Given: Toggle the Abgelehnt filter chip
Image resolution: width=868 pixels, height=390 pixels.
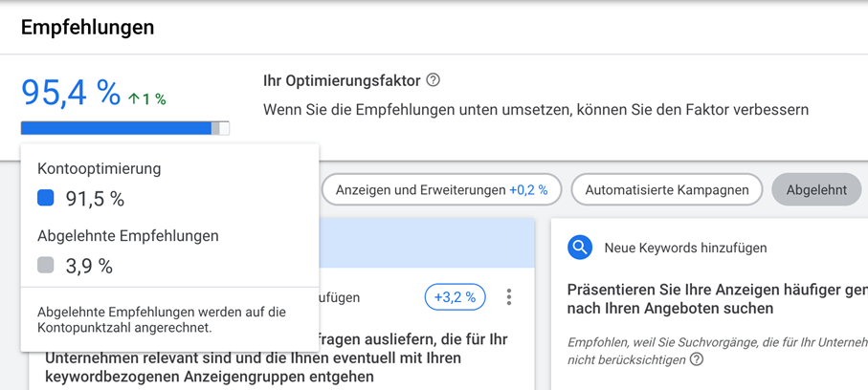Looking at the screenshot, I should coord(815,189).
